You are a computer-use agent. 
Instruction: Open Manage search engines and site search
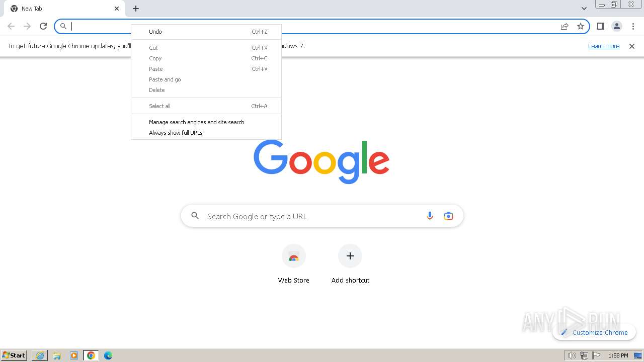[x=206, y=122]
